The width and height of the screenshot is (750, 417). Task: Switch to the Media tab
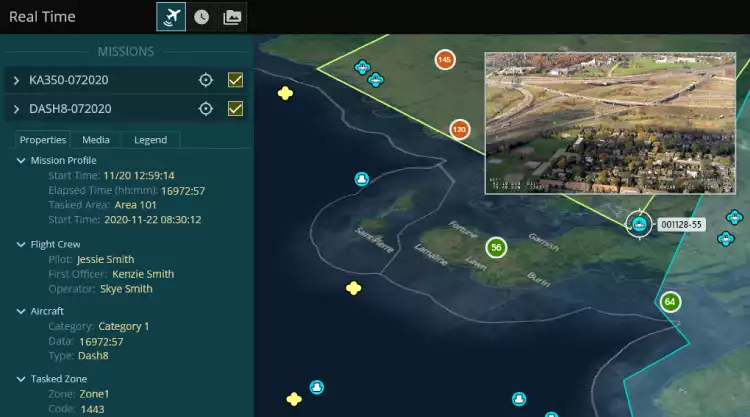click(96, 140)
